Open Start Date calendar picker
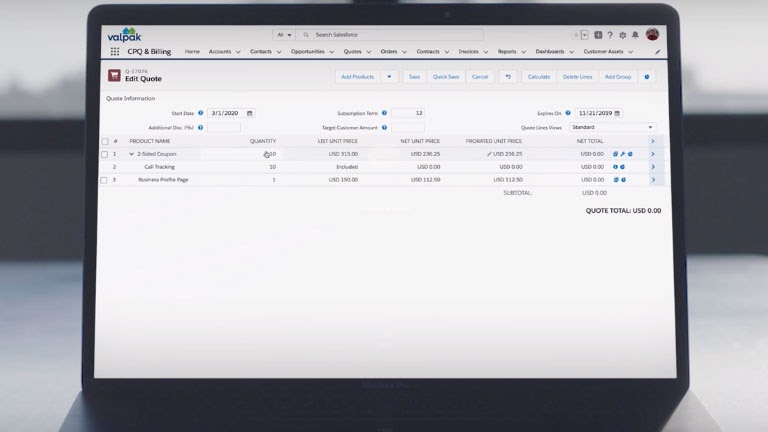The width and height of the screenshot is (768, 432). coord(250,113)
